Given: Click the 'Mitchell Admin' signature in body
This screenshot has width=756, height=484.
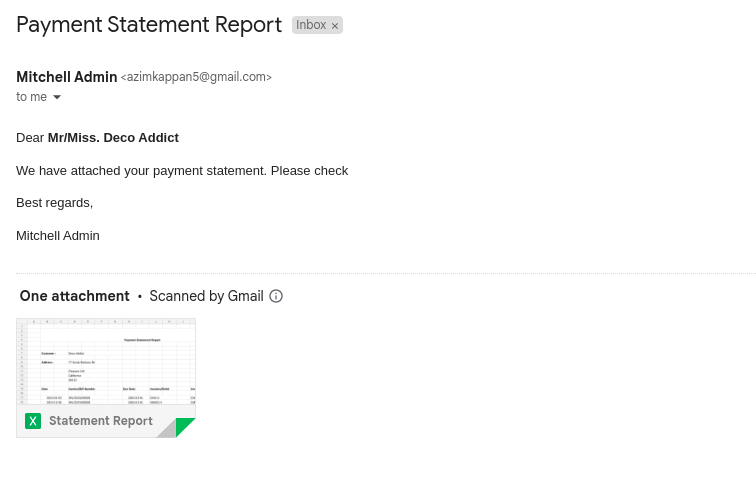Looking at the screenshot, I should [58, 236].
